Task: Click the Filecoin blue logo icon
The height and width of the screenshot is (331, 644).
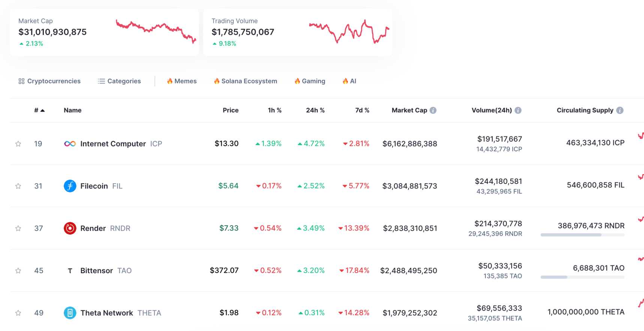Action: pos(70,186)
